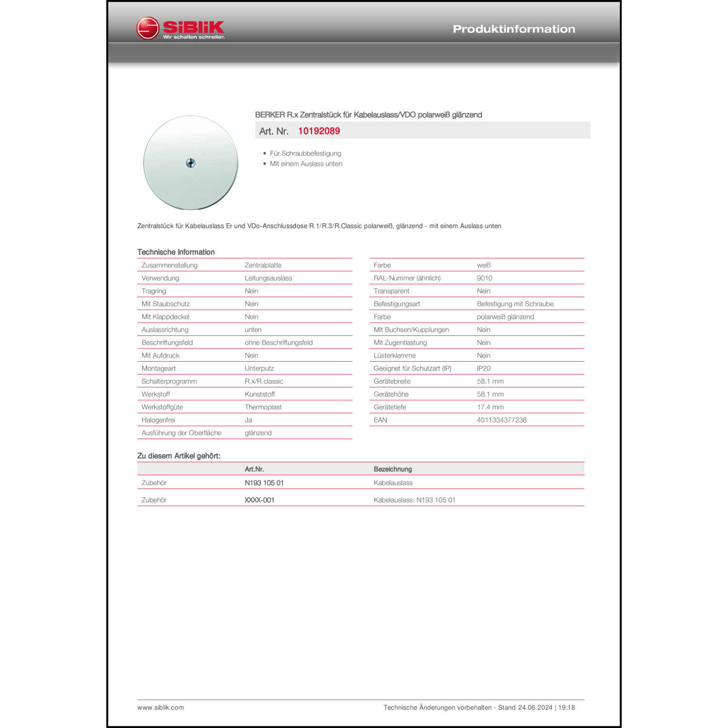Click the value 'glänzend' in Ausführung der Oberfläche row
The width and height of the screenshot is (728, 728).
pos(258,433)
